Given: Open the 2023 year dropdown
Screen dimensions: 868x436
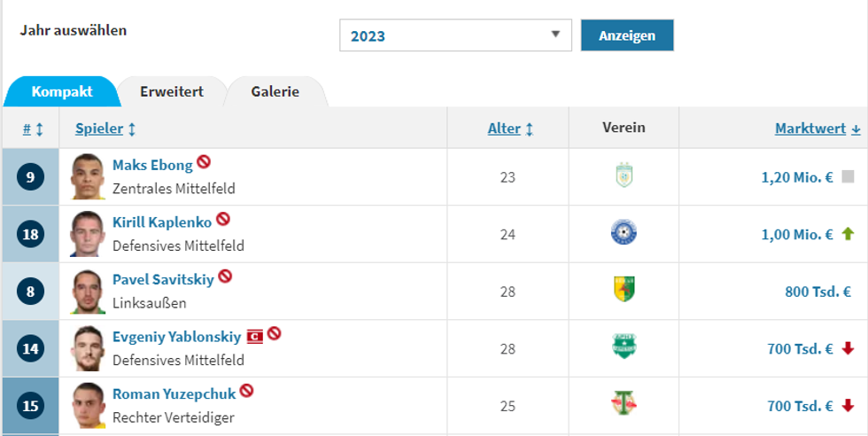Looking at the screenshot, I should (455, 35).
